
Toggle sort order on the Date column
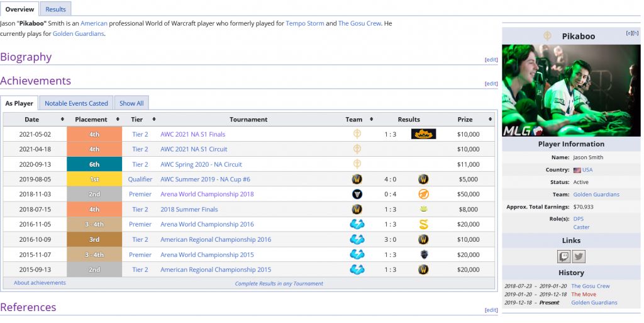pos(62,119)
